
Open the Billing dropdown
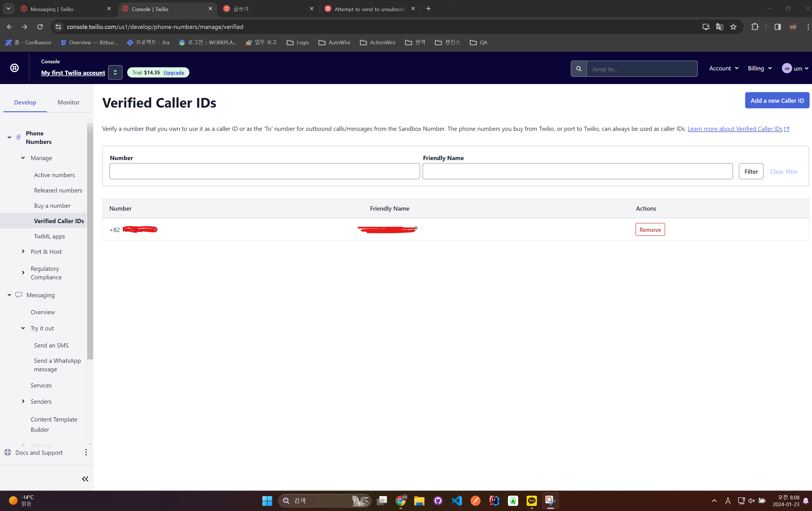[x=759, y=68]
